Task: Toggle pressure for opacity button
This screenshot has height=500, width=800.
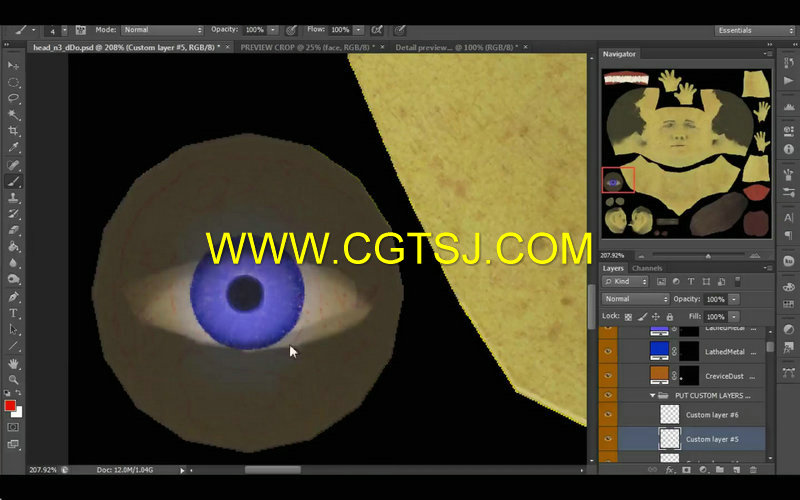Action: 291,30
